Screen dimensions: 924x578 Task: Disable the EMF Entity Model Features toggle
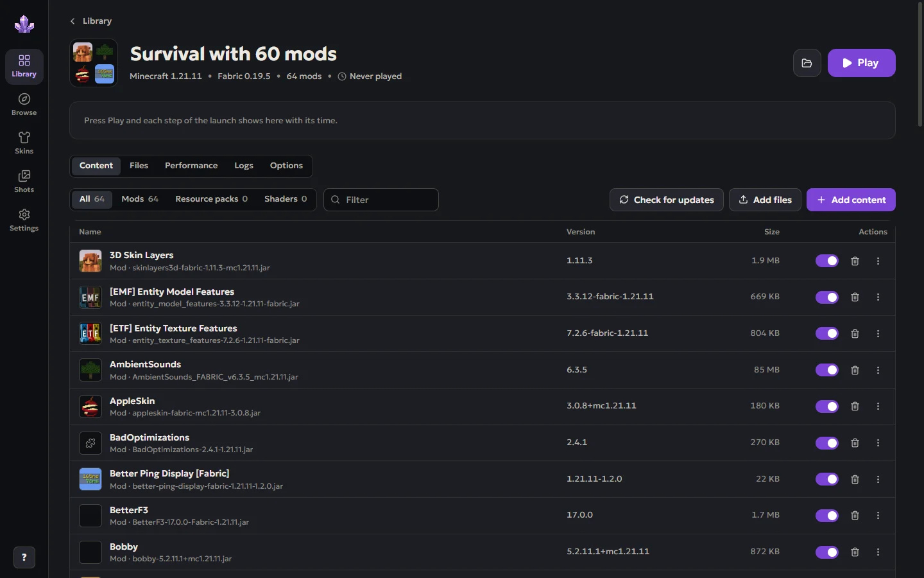pos(827,297)
